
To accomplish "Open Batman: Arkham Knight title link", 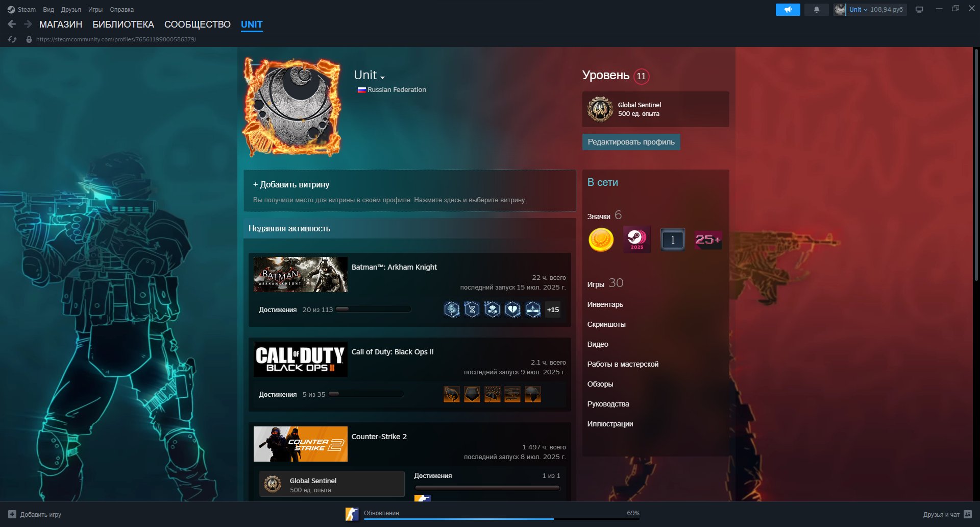I will tap(394, 267).
